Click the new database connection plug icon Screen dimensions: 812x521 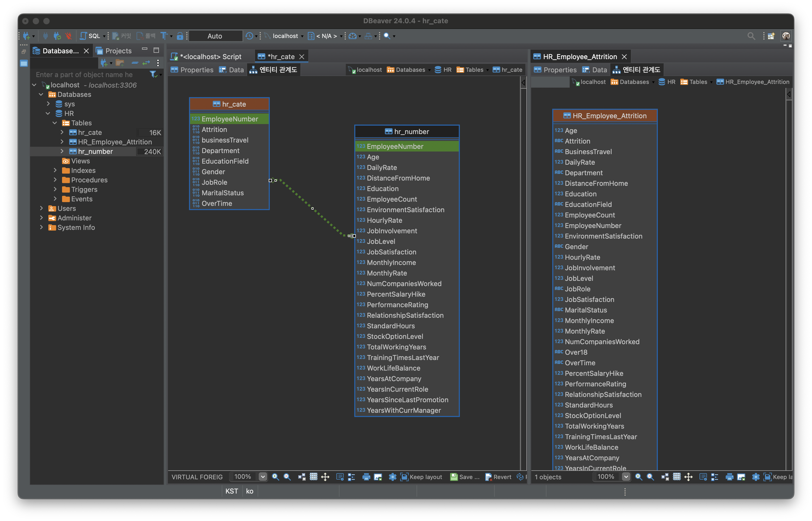(x=26, y=36)
